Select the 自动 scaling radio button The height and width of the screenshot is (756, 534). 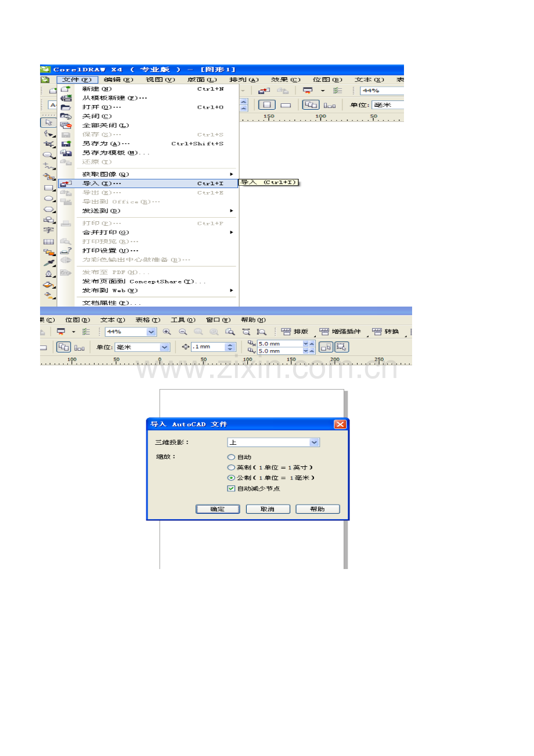pos(231,457)
